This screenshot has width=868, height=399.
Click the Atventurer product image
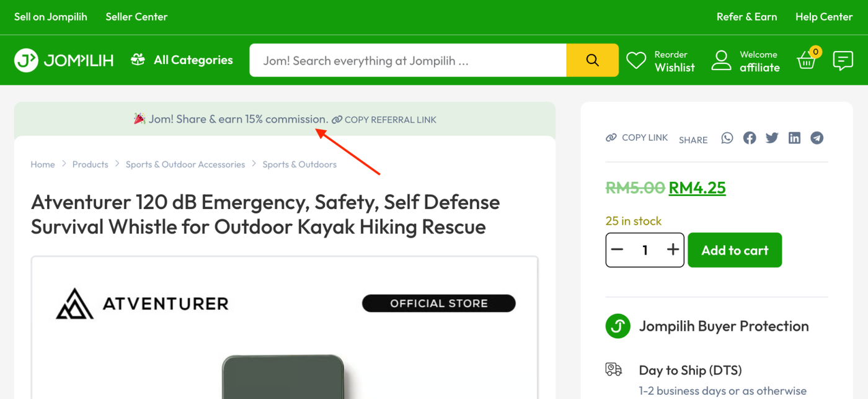[x=285, y=328]
